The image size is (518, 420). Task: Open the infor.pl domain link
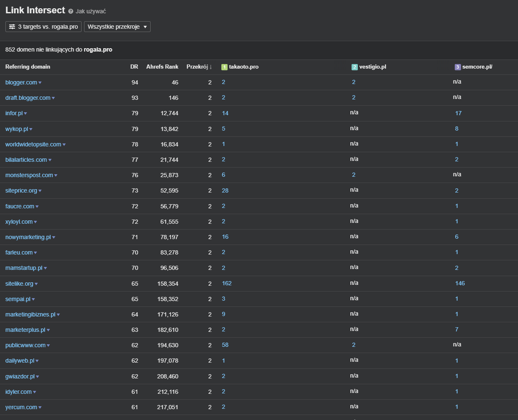14,113
